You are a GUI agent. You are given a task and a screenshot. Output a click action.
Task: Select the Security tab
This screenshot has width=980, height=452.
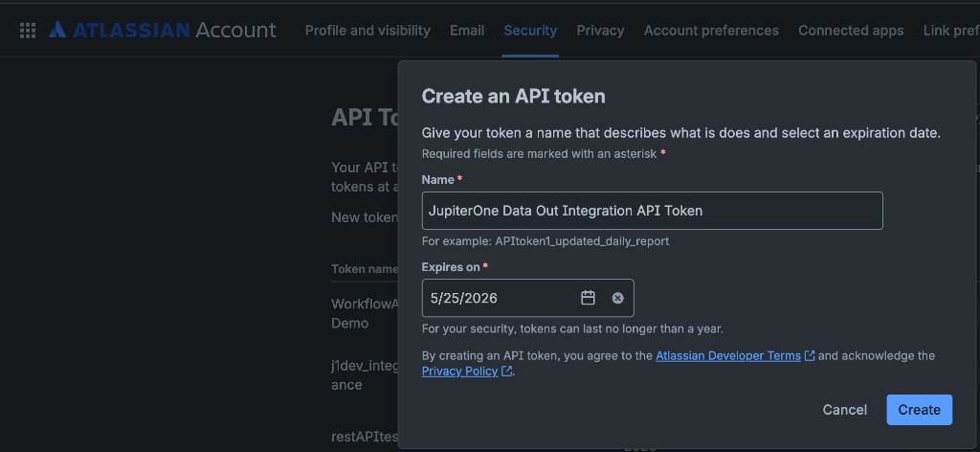(530, 31)
